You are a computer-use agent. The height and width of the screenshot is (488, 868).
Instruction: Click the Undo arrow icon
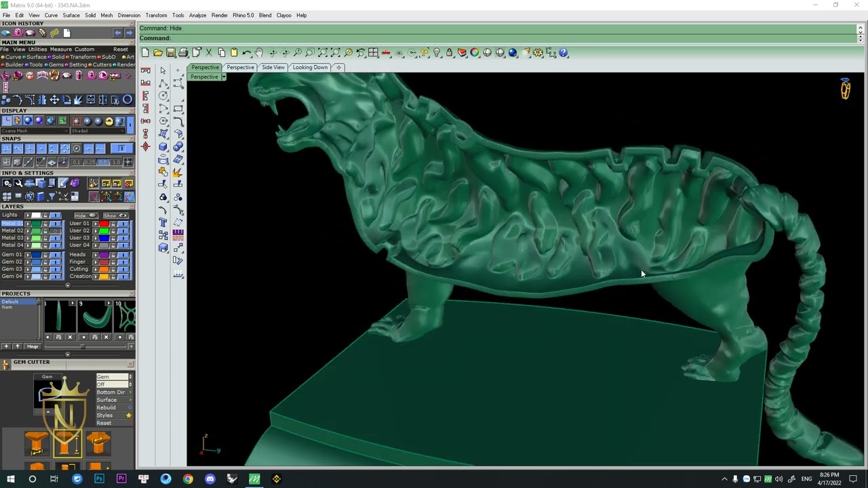[x=247, y=53]
